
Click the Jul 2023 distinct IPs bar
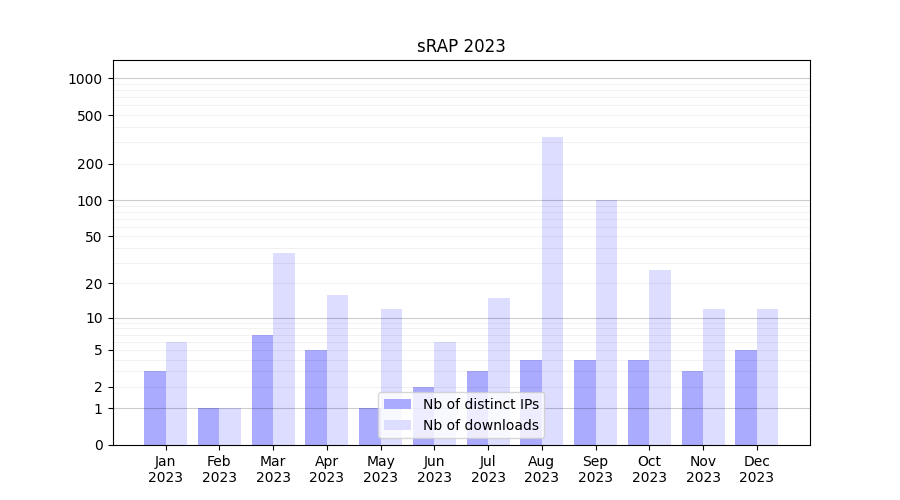[477, 408]
